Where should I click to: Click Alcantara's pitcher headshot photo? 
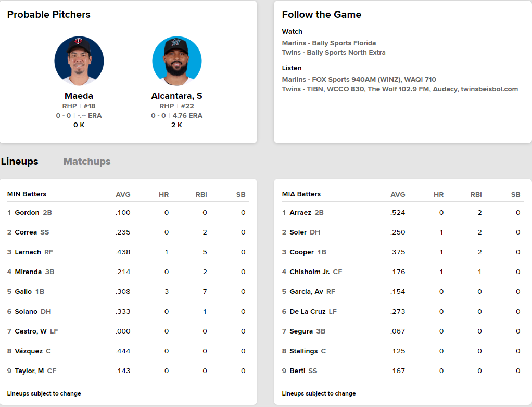click(x=176, y=60)
